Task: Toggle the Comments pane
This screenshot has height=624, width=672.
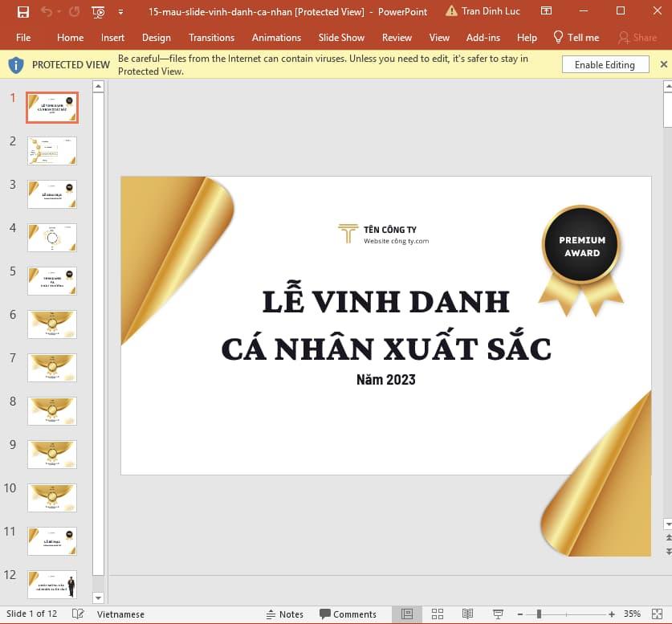Action: (348, 614)
